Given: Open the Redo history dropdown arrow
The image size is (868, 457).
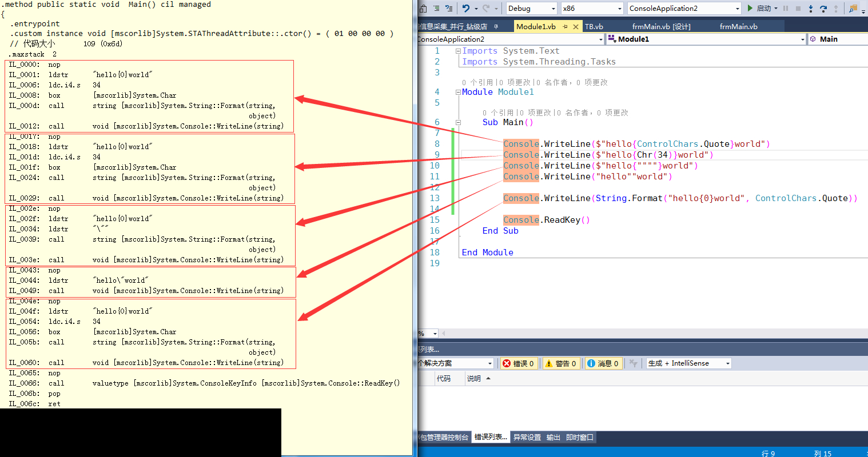Looking at the screenshot, I should tap(496, 9).
